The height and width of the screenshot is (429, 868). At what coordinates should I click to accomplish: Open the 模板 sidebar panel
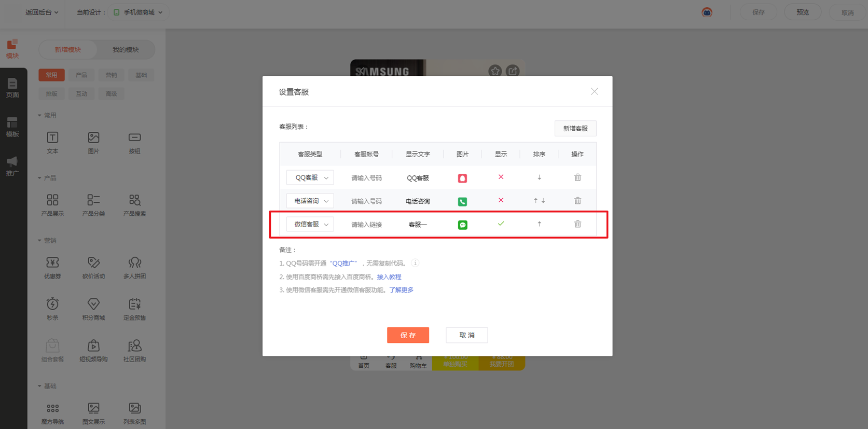point(12,127)
